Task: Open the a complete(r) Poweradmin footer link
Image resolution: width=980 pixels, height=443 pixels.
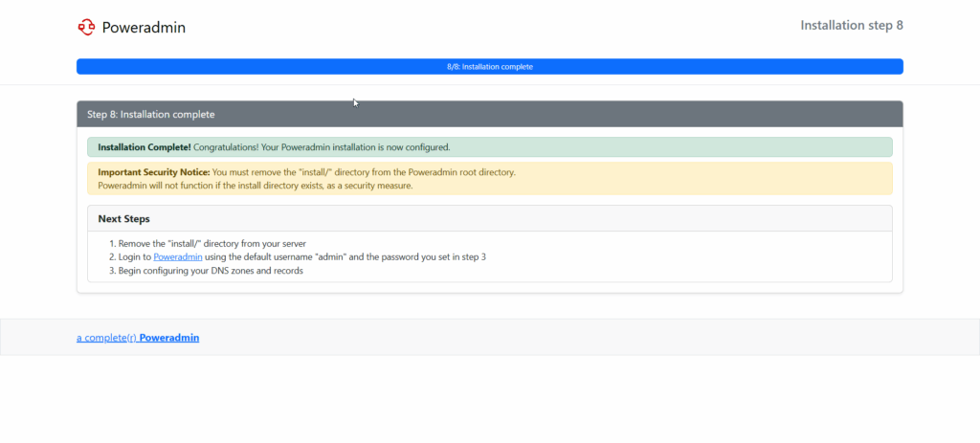Action: 138,338
